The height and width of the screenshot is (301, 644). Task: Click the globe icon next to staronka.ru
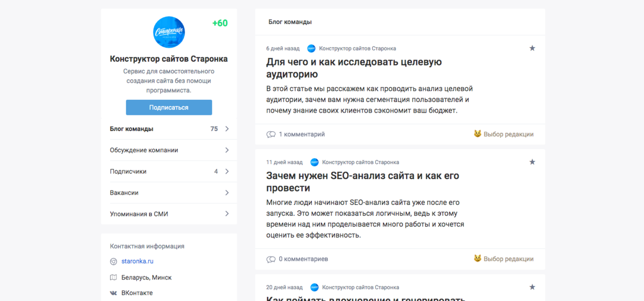point(113,262)
